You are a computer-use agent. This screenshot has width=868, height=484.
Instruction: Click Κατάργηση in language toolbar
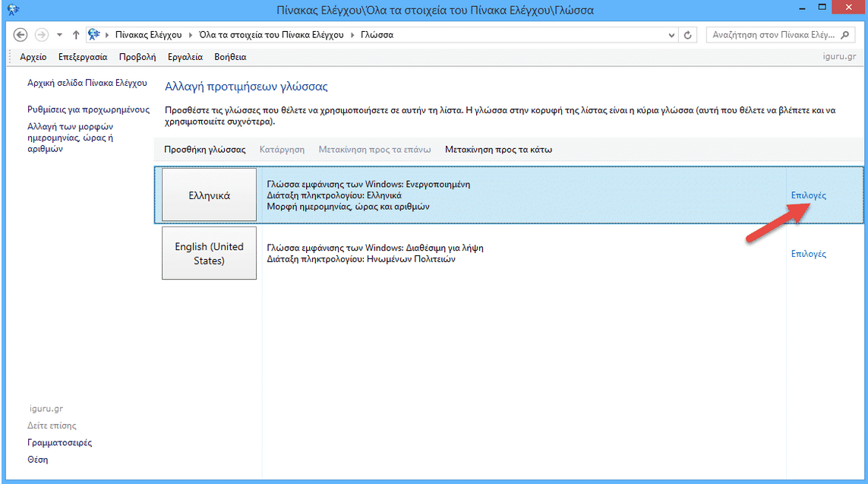[282, 150]
